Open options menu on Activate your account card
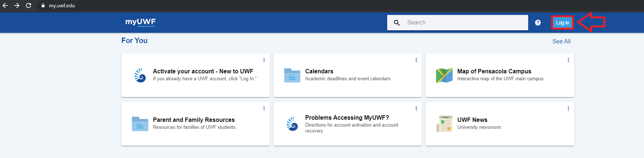 (x=264, y=60)
